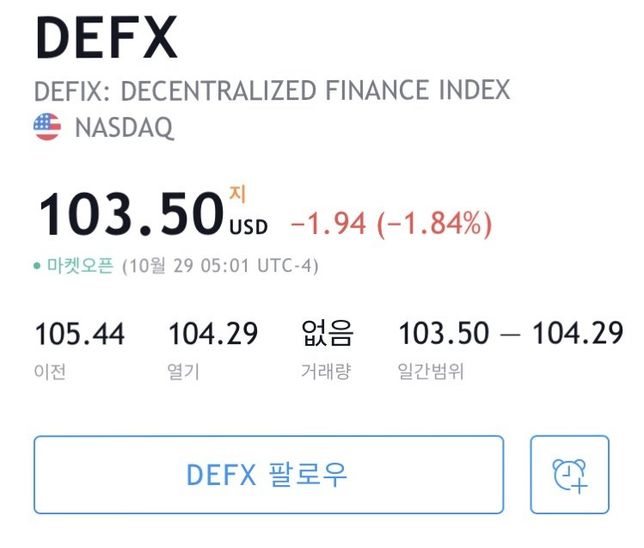Click the 일간범위 daily range label
Viewport: 644px width, 548px height.
tap(430, 372)
